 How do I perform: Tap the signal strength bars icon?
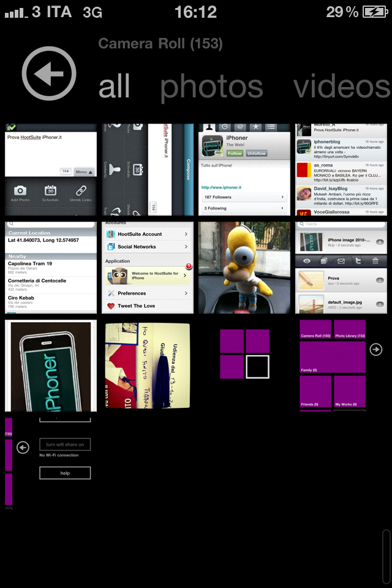(16, 13)
